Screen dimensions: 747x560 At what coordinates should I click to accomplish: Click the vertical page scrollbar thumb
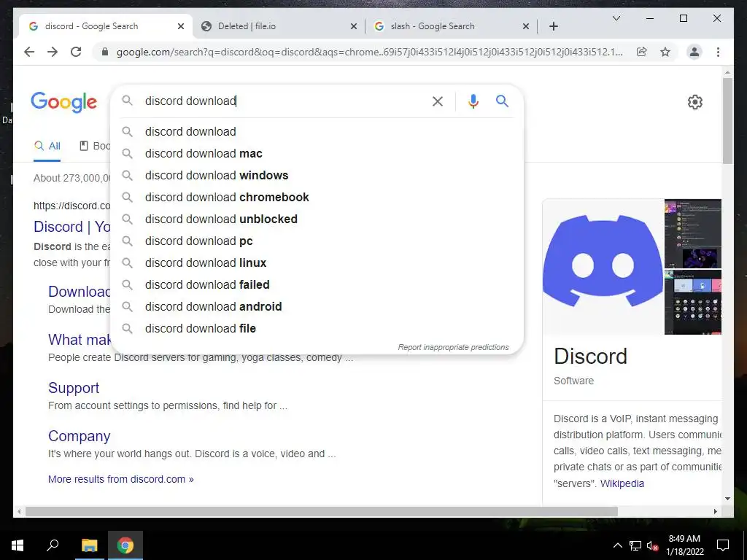point(727,120)
